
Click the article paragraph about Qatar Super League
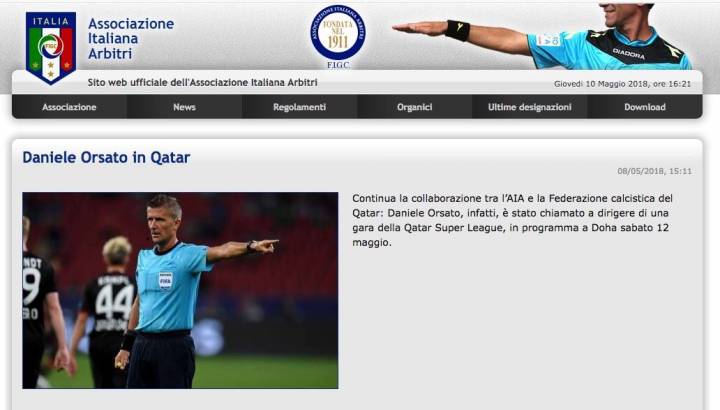(512, 220)
